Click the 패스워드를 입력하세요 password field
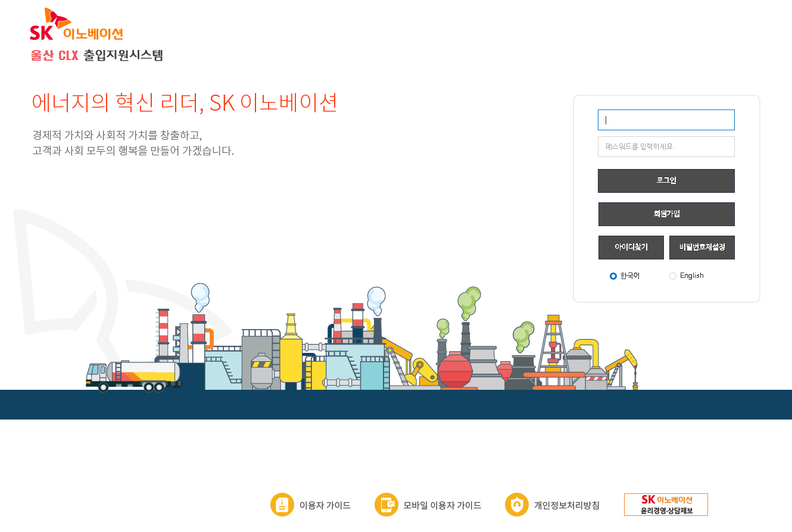This screenshot has width=792, height=532. click(666, 146)
